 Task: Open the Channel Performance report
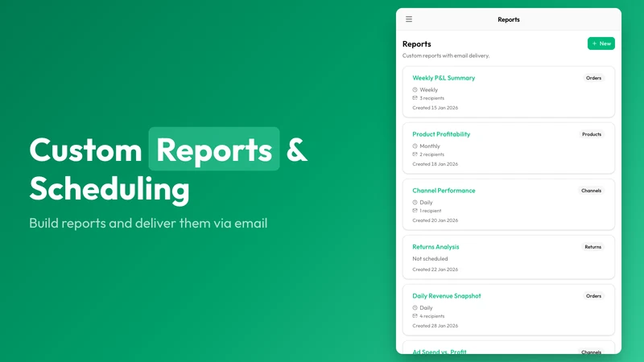click(444, 191)
